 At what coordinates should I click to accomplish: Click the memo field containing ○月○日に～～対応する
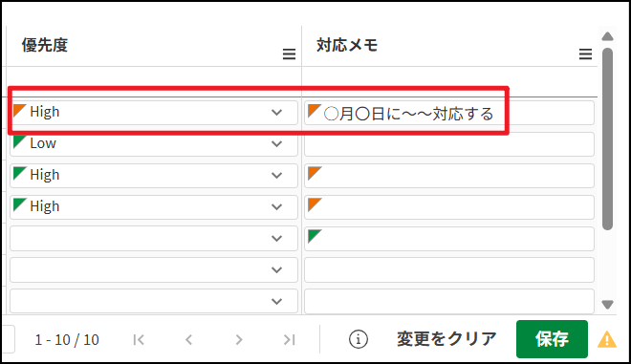point(449,113)
